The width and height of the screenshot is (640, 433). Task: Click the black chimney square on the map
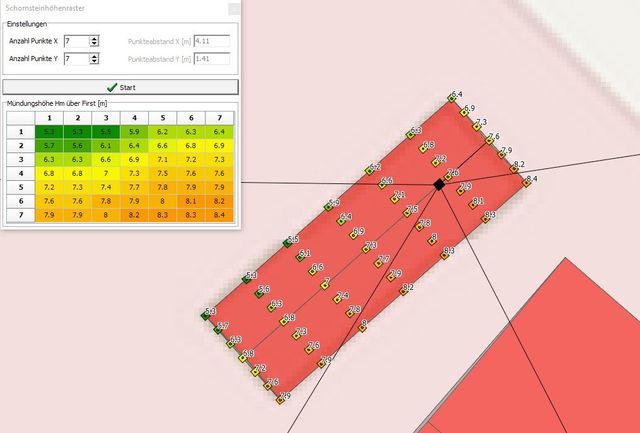coord(439,184)
